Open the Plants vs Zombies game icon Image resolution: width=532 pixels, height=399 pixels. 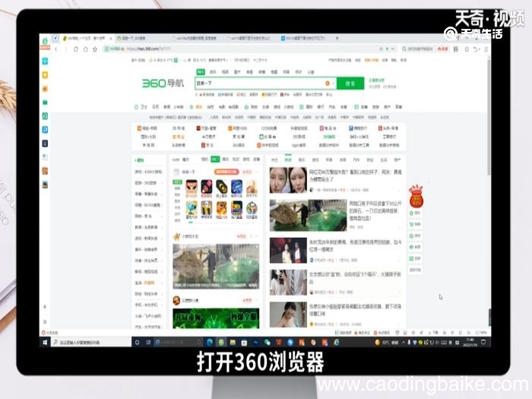(x=192, y=208)
